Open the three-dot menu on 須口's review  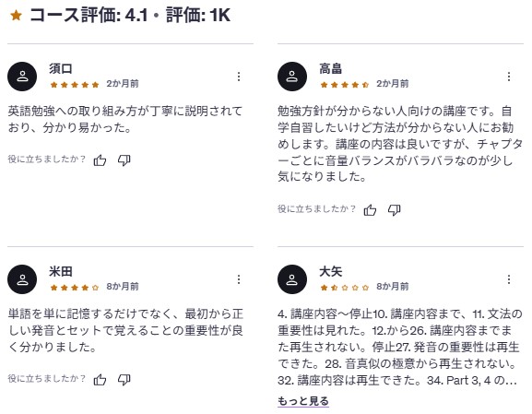(x=239, y=77)
